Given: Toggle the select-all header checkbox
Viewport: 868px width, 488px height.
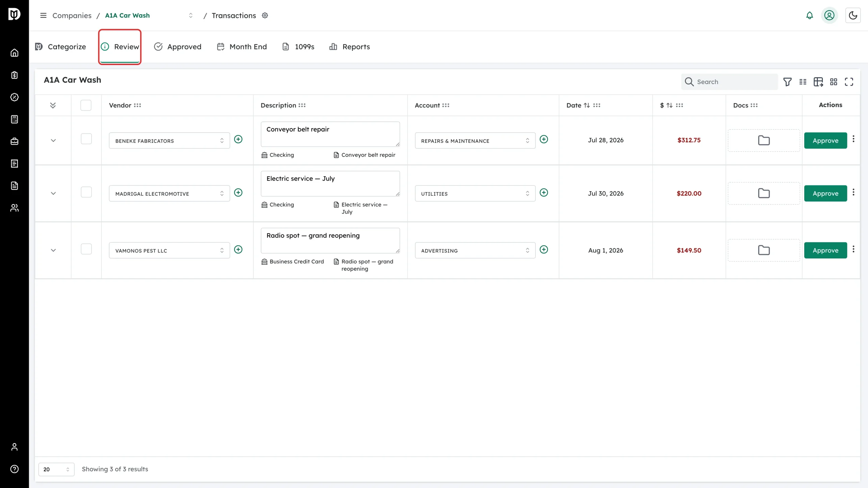Looking at the screenshot, I should click(x=86, y=105).
